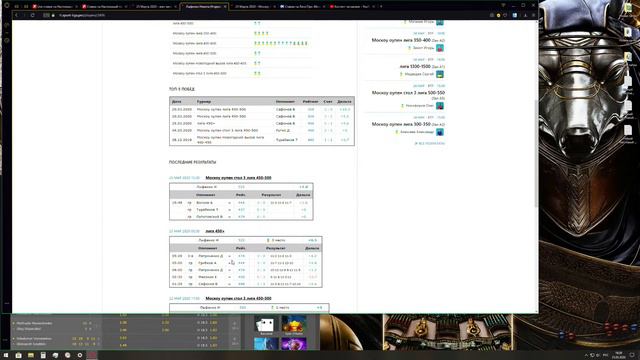Screen dimensions: 640x360
Task: Reload the page with the refresh icon
Action: (33, 15)
